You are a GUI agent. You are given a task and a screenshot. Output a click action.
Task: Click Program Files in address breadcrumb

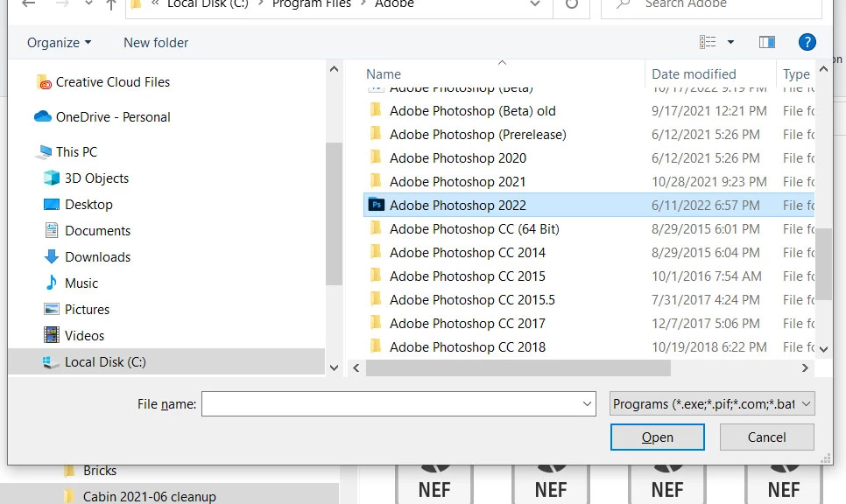tap(311, 4)
